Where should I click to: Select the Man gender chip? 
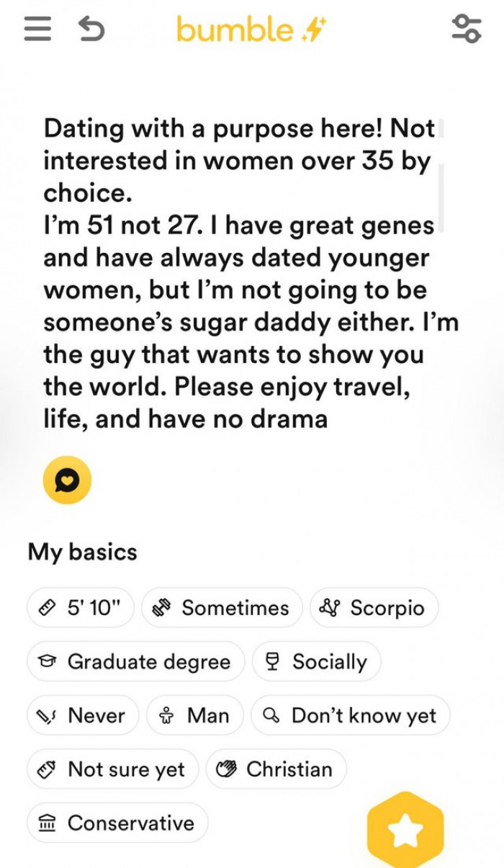(194, 715)
